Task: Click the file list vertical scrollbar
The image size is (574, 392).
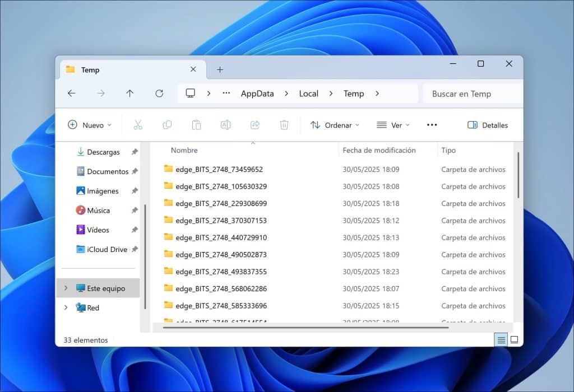Action: click(x=518, y=175)
